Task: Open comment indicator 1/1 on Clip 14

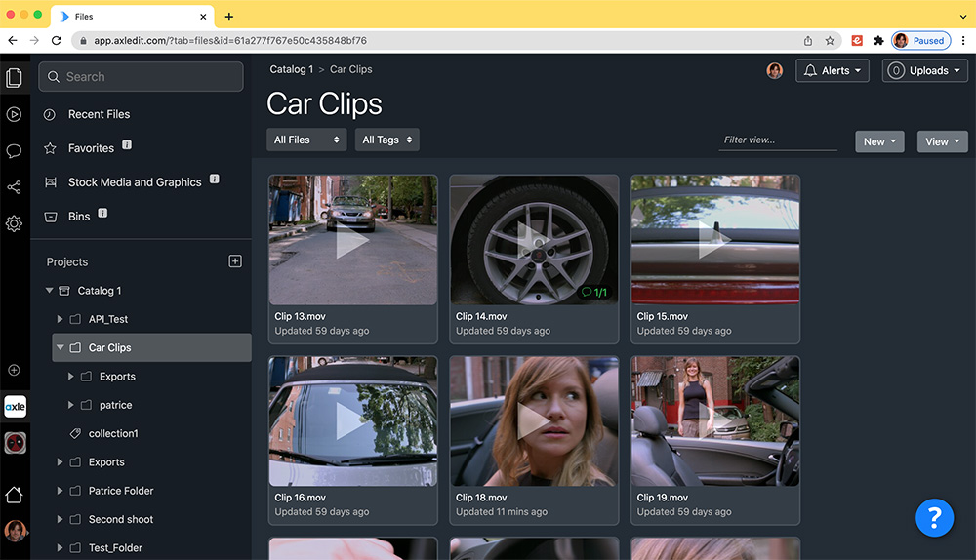Action: click(x=593, y=292)
